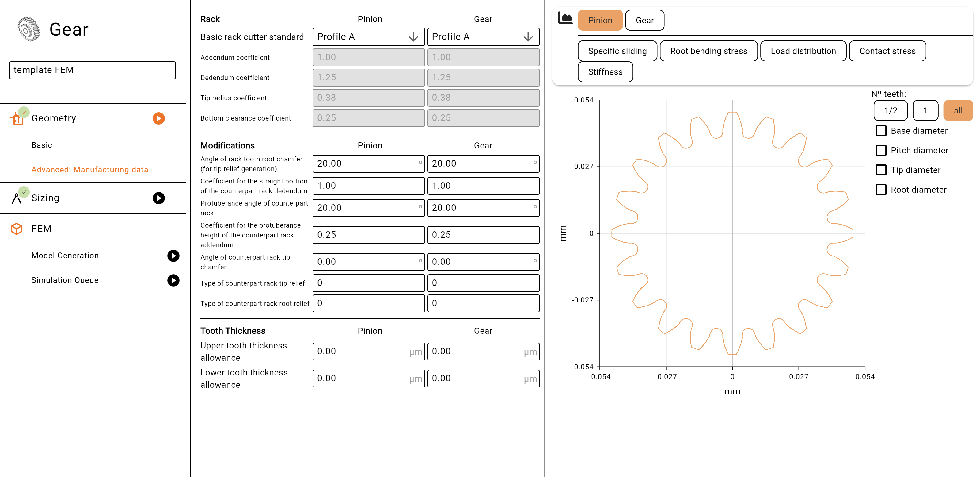The image size is (980, 477).
Task: Show half tooth with 1/2 button
Action: (x=890, y=111)
